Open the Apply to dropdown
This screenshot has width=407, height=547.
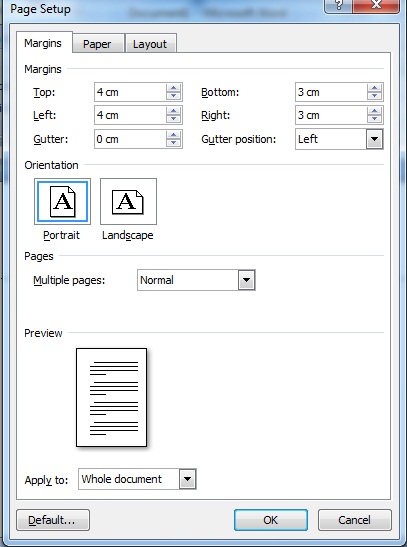point(188,479)
